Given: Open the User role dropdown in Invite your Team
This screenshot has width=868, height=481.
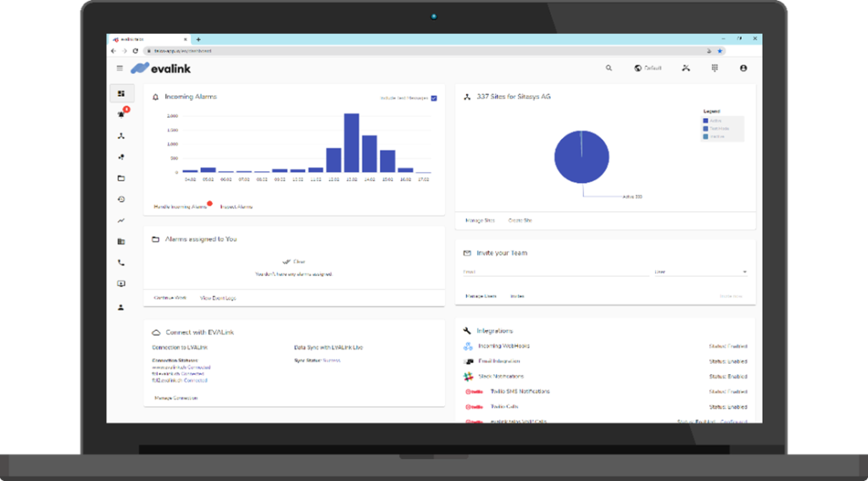Looking at the screenshot, I should coord(701,272).
